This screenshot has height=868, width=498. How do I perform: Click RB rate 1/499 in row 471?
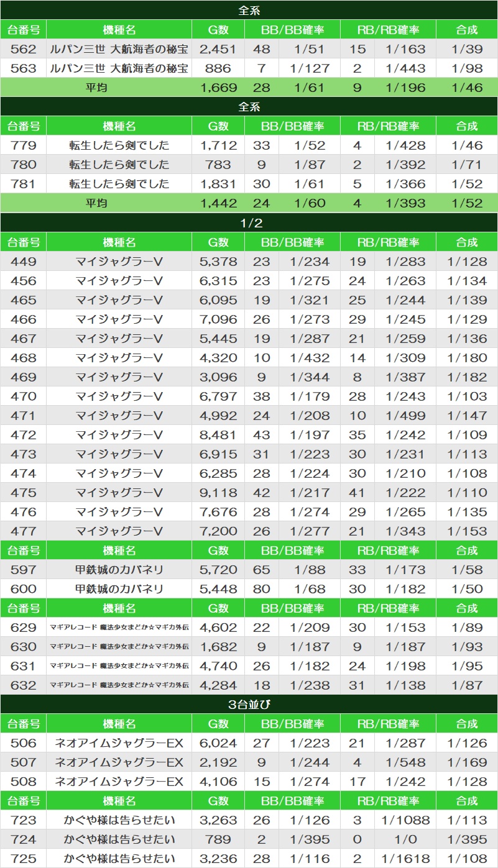(x=405, y=416)
